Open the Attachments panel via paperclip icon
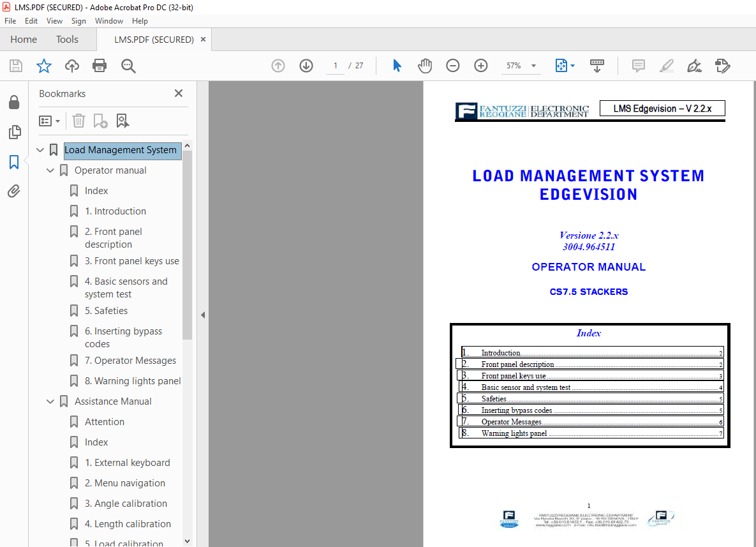 coord(14,191)
